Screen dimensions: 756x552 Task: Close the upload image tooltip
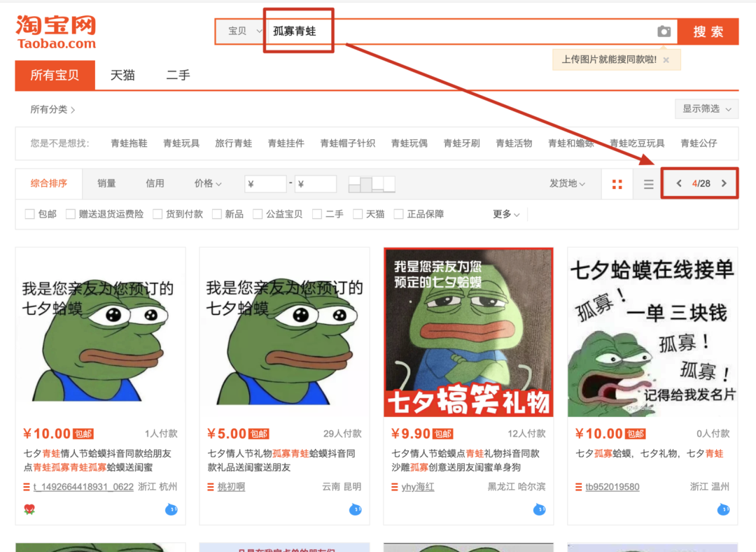[666, 59]
